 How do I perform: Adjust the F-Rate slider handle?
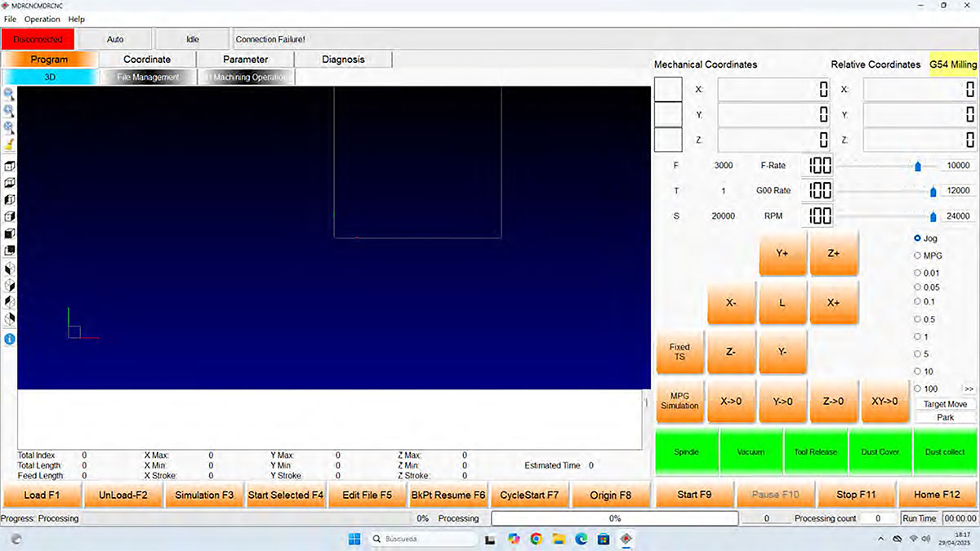click(x=917, y=167)
